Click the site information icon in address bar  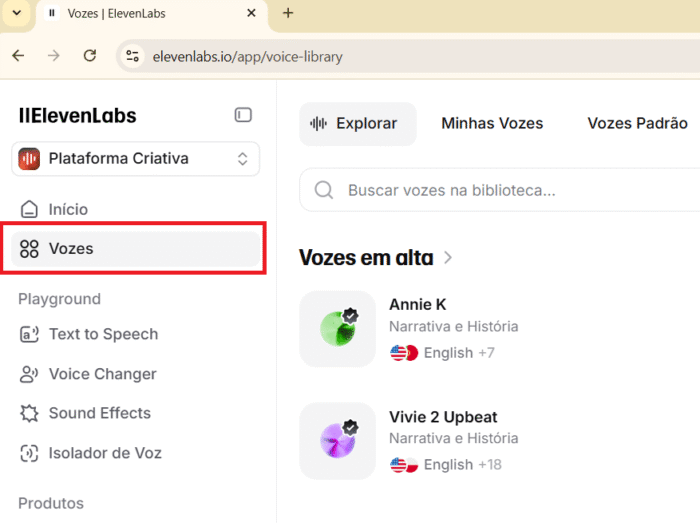(132, 56)
